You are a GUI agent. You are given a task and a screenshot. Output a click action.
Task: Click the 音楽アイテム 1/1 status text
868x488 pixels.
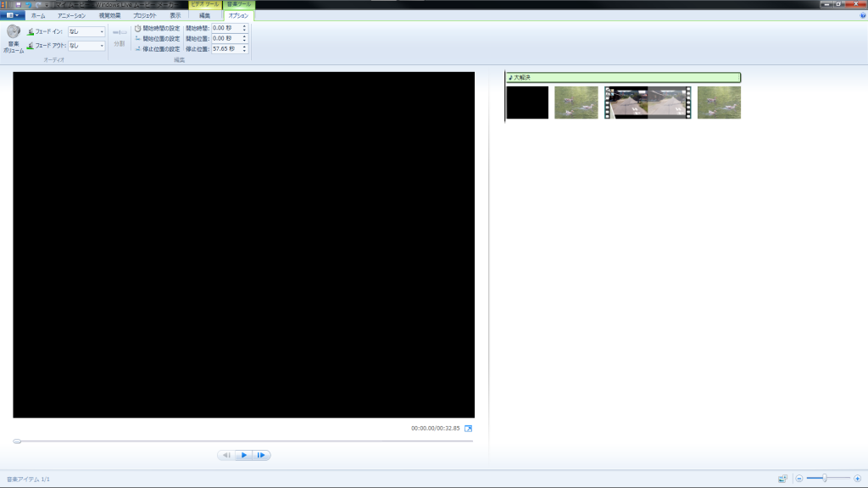[x=28, y=480]
